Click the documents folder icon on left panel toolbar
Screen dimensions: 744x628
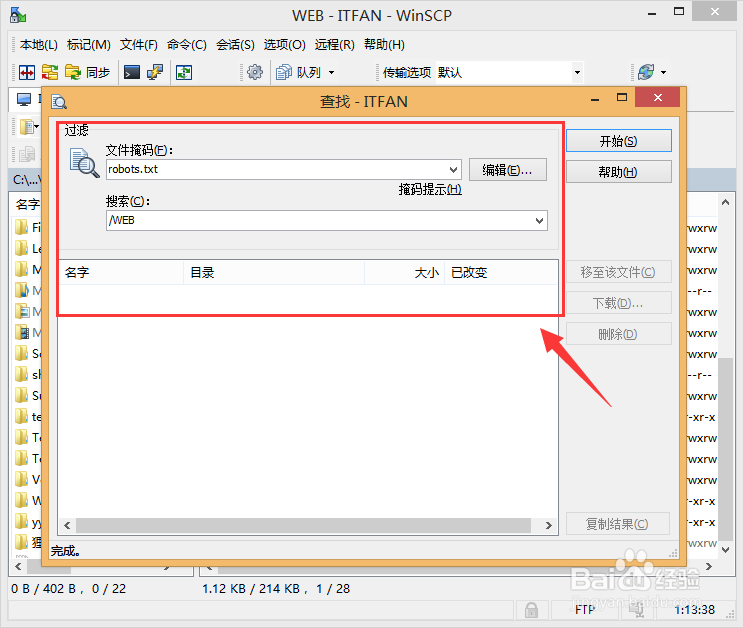coord(27,127)
